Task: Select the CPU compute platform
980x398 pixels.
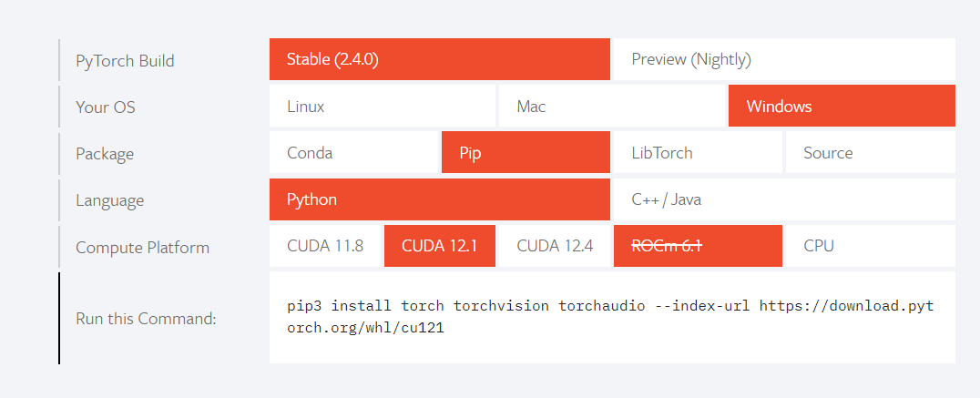Action: pyautogui.click(x=869, y=246)
